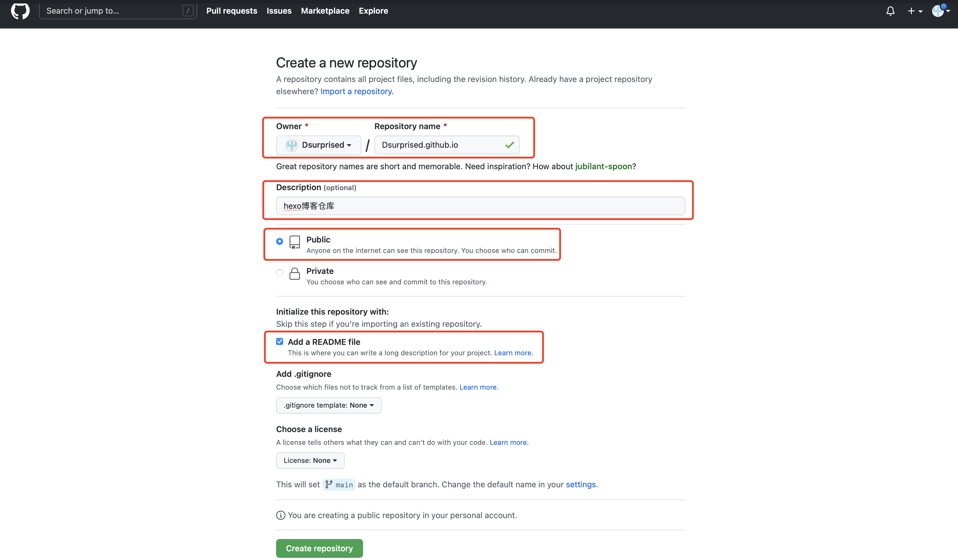Image resolution: width=958 pixels, height=560 pixels.
Task: Use the suggested name jubilant-spoon
Action: point(603,166)
